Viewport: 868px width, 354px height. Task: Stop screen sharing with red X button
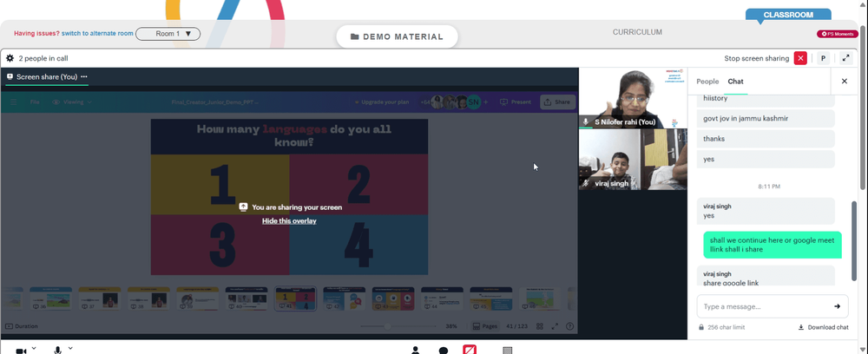(x=800, y=58)
